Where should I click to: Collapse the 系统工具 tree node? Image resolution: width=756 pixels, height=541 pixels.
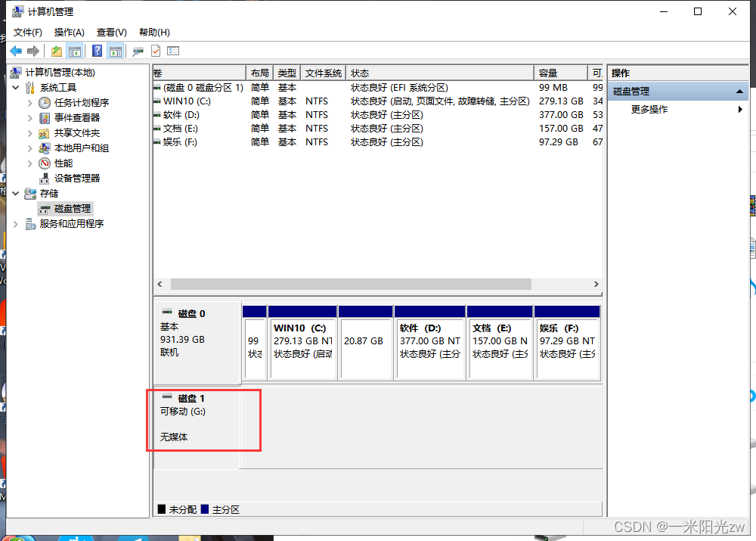(15, 88)
